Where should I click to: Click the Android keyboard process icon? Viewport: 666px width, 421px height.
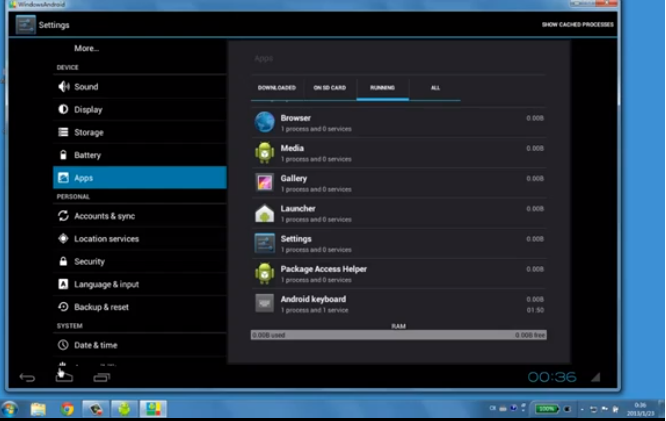[264, 304]
